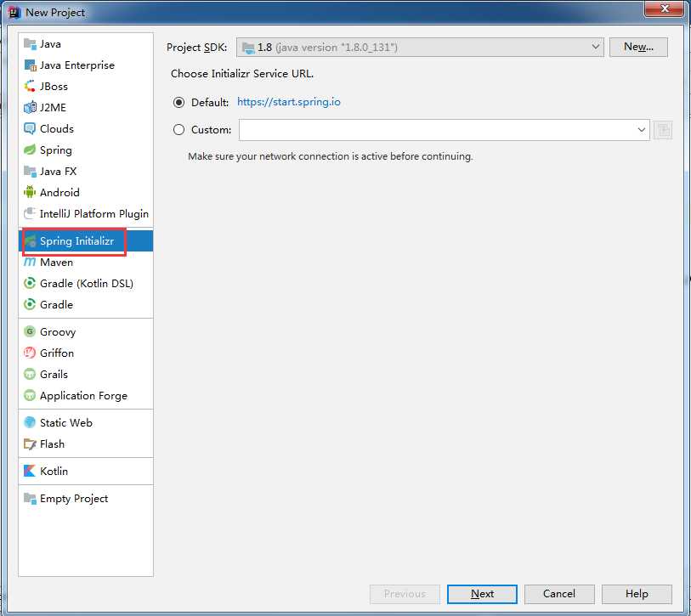691x616 pixels.
Task: Close the New Project dialog
Action: pyautogui.click(x=665, y=8)
